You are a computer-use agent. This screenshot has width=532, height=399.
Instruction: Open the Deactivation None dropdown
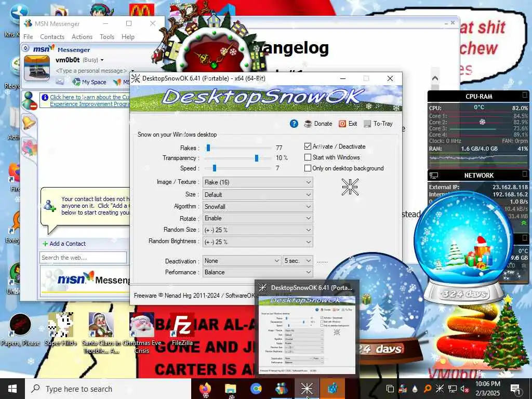coord(242,261)
